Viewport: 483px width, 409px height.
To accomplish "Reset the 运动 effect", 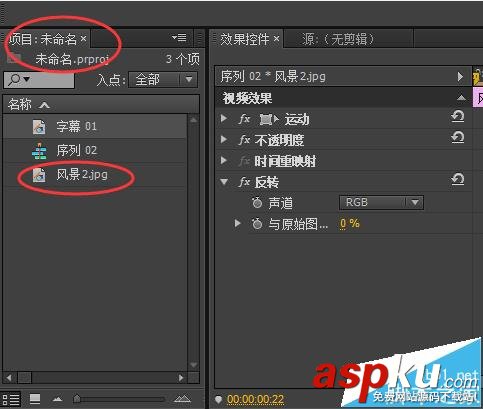I will [458, 117].
